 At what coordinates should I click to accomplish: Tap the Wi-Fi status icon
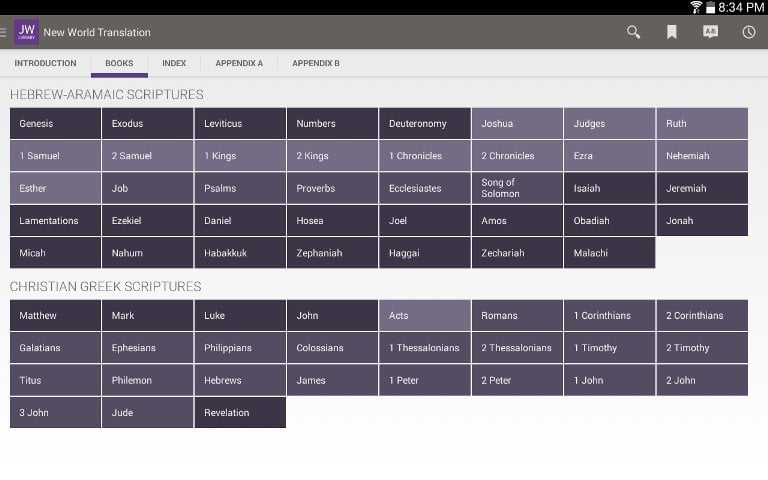coord(696,7)
